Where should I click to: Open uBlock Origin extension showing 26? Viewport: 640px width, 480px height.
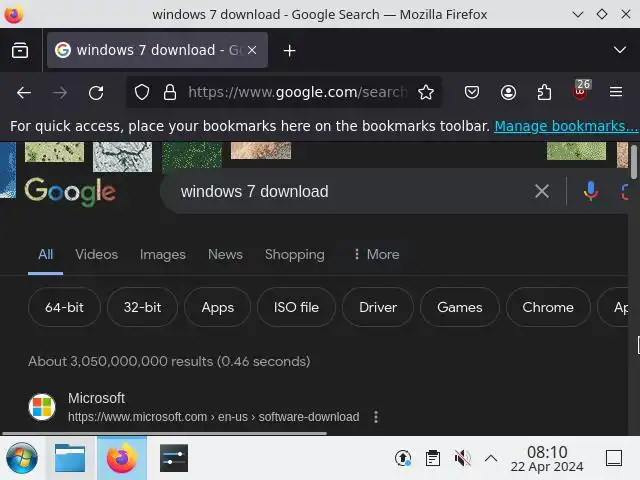(x=581, y=90)
